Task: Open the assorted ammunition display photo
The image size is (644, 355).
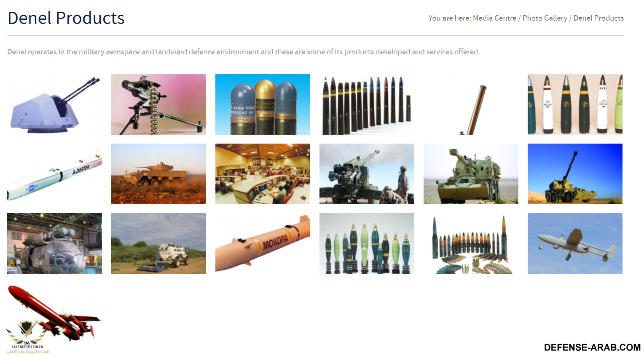Action: click(x=471, y=243)
